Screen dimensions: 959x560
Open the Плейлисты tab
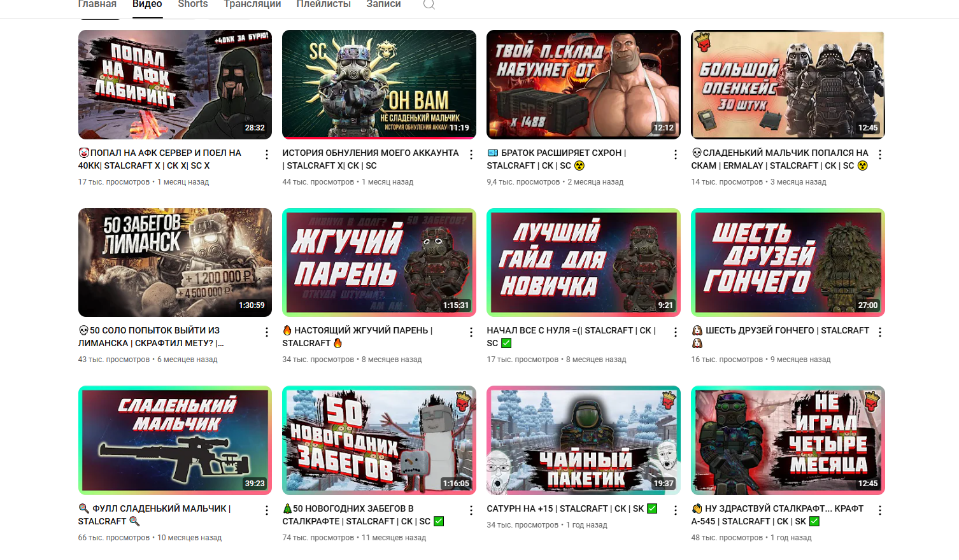323,4
